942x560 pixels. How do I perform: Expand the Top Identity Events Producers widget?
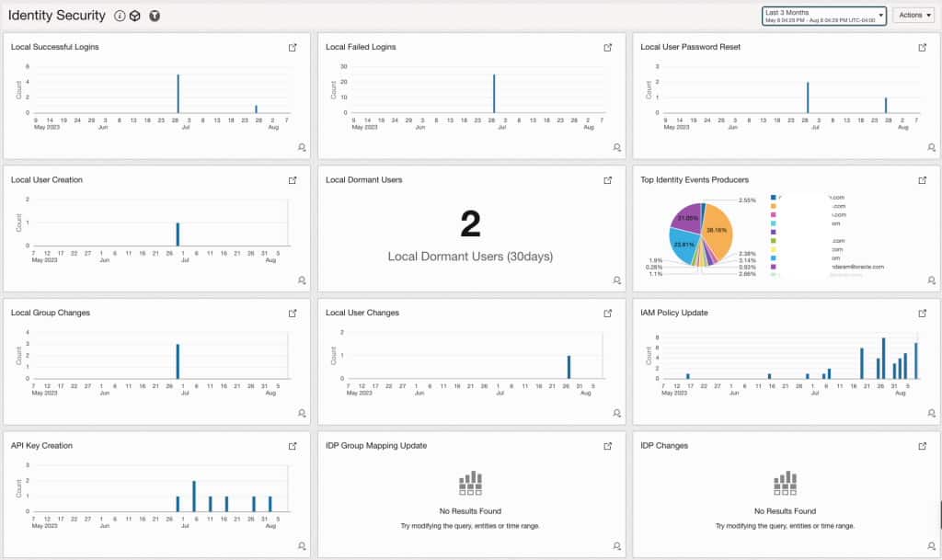pos(923,179)
